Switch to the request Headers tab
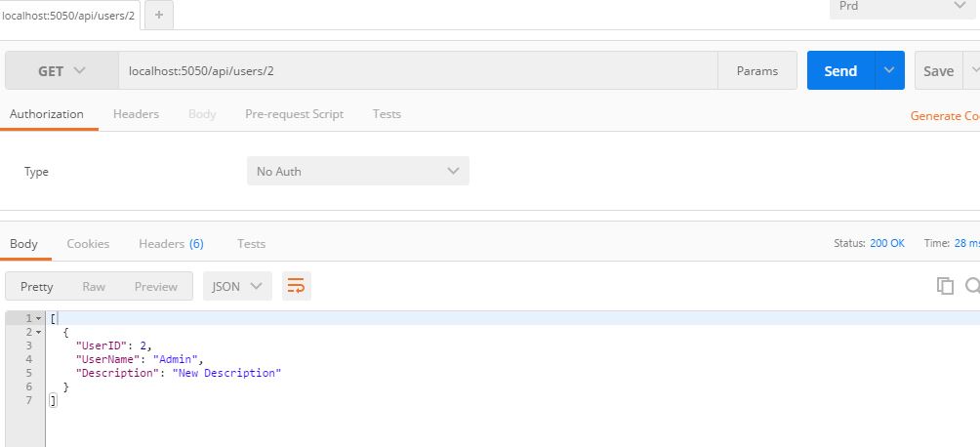 coord(136,114)
